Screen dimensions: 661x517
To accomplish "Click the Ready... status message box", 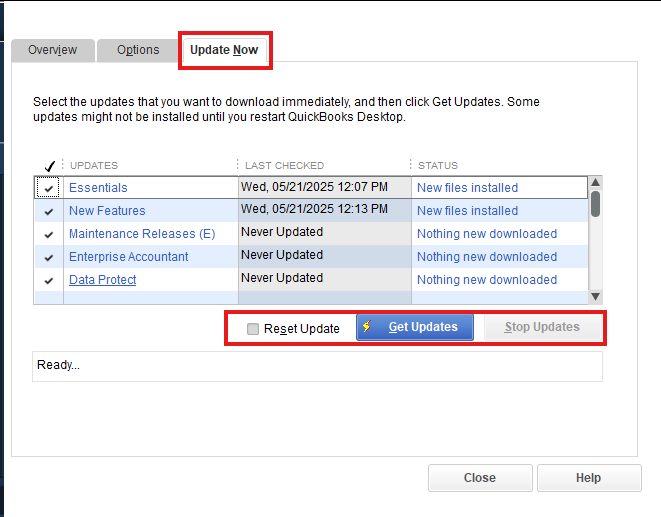I will [x=317, y=366].
